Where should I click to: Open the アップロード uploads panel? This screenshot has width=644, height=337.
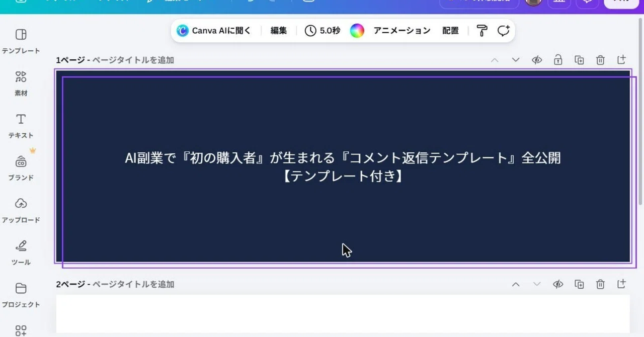pos(21,210)
